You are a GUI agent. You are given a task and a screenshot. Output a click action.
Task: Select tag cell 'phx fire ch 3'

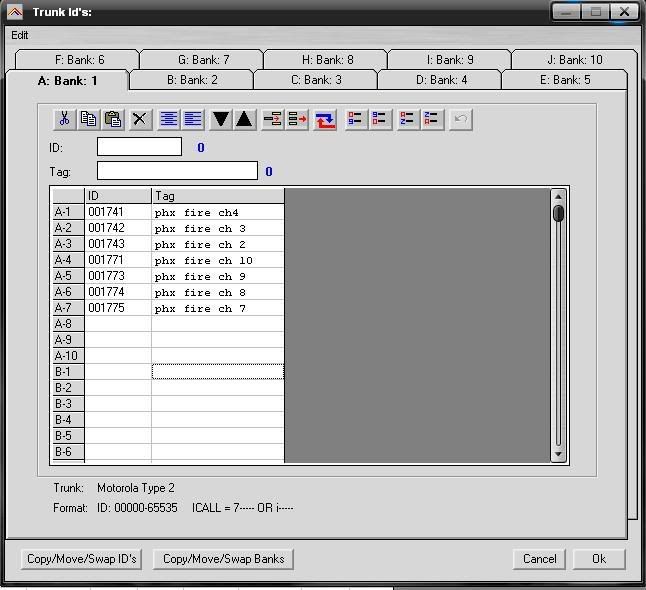[218, 228]
